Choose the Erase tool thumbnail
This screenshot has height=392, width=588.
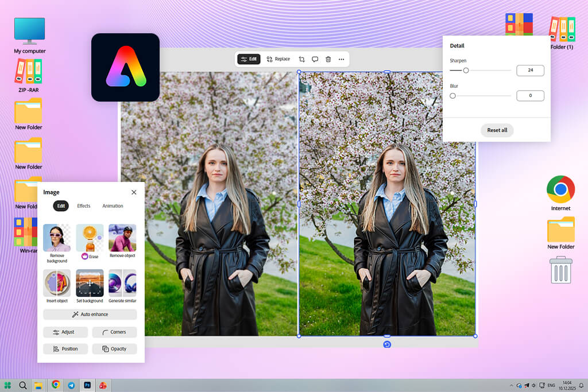point(90,238)
